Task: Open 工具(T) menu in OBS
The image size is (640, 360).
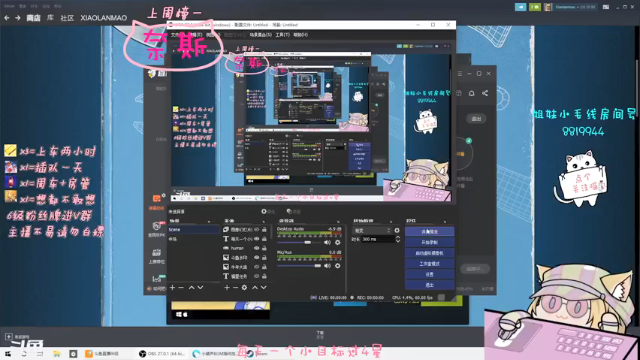Action: pos(282,35)
